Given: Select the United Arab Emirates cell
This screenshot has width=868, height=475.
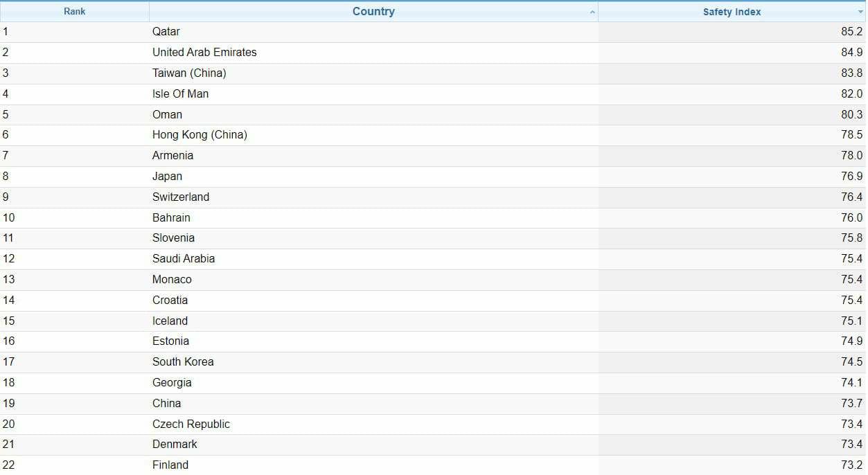Looking at the screenshot, I should coord(373,53).
